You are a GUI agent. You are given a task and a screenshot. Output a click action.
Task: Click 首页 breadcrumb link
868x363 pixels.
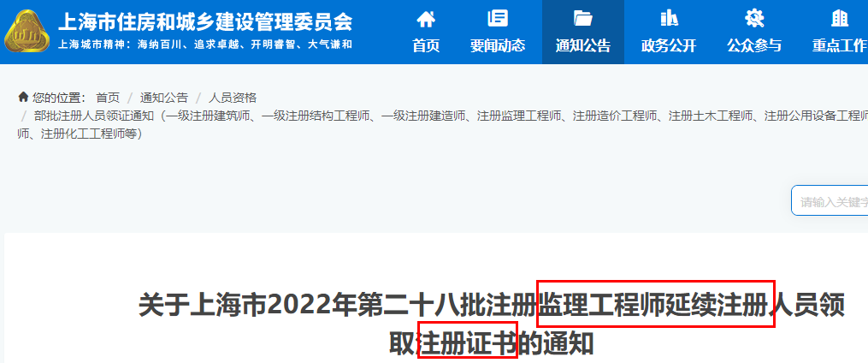[108, 98]
